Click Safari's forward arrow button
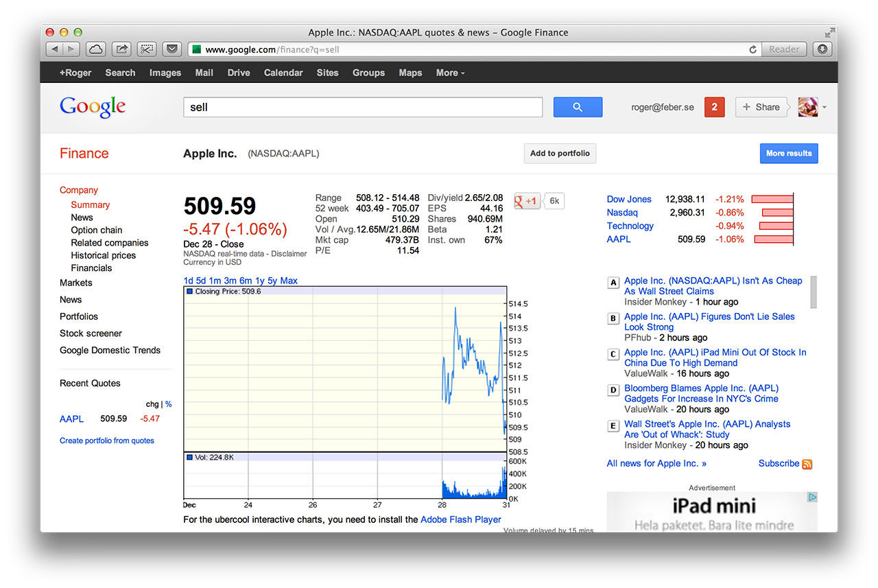The image size is (878, 588). (72, 49)
